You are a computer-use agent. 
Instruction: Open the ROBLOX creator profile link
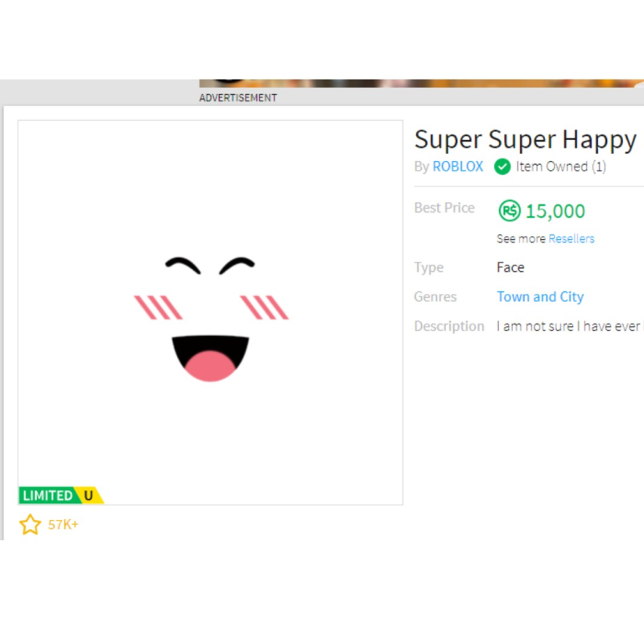pyautogui.click(x=457, y=167)
